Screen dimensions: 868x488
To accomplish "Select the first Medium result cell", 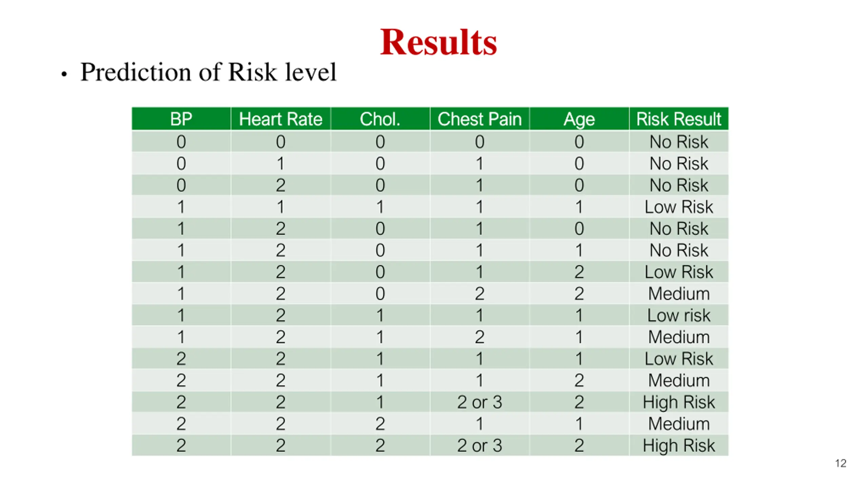I will coord(679,293).
